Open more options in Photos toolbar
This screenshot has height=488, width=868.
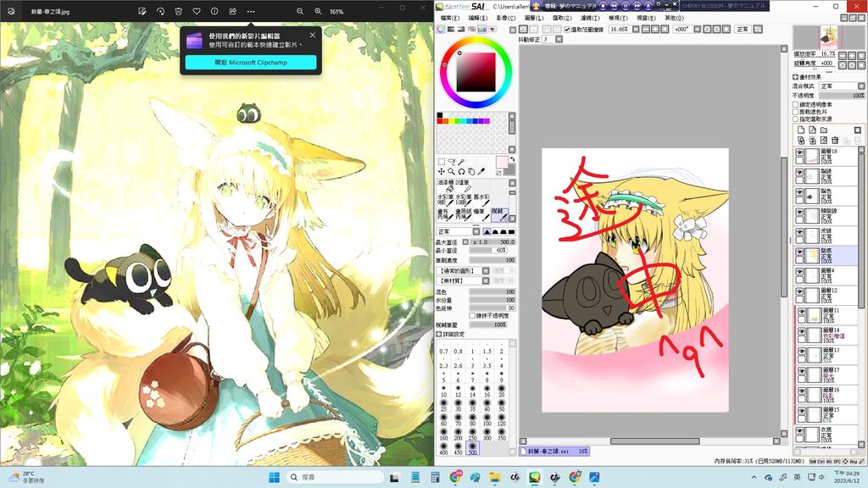point(251,11)
